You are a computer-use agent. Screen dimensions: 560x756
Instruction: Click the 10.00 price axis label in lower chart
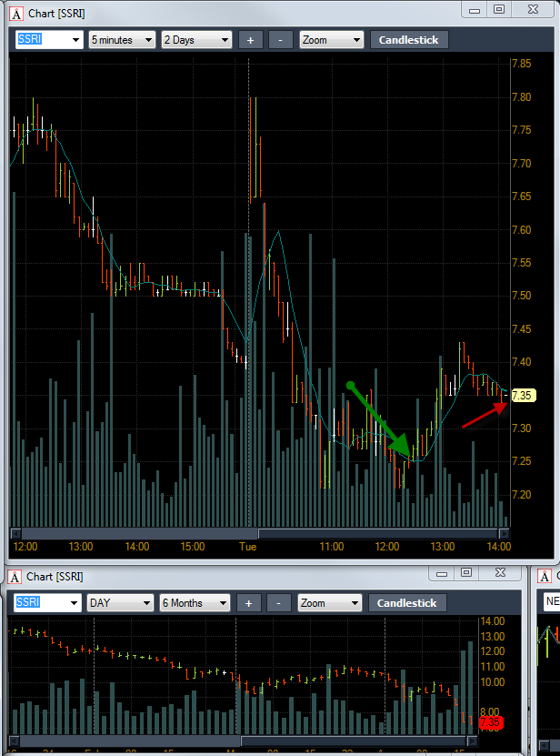click(493, 682)
